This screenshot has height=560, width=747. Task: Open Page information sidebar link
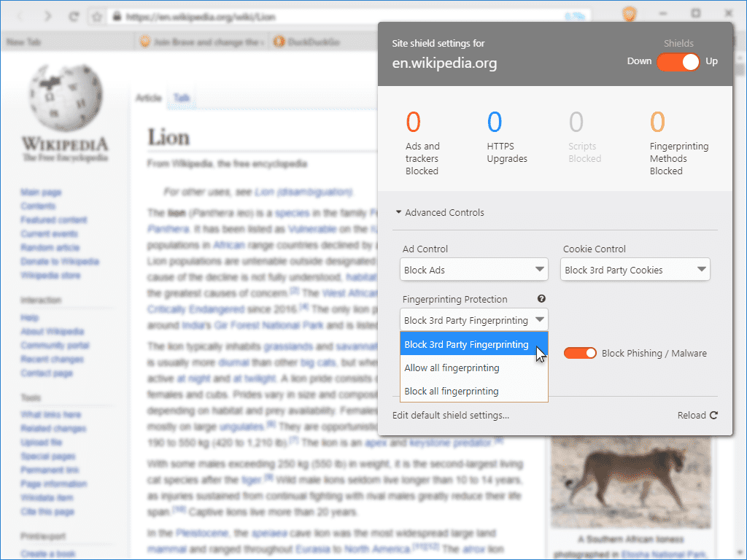click(54, 484)
